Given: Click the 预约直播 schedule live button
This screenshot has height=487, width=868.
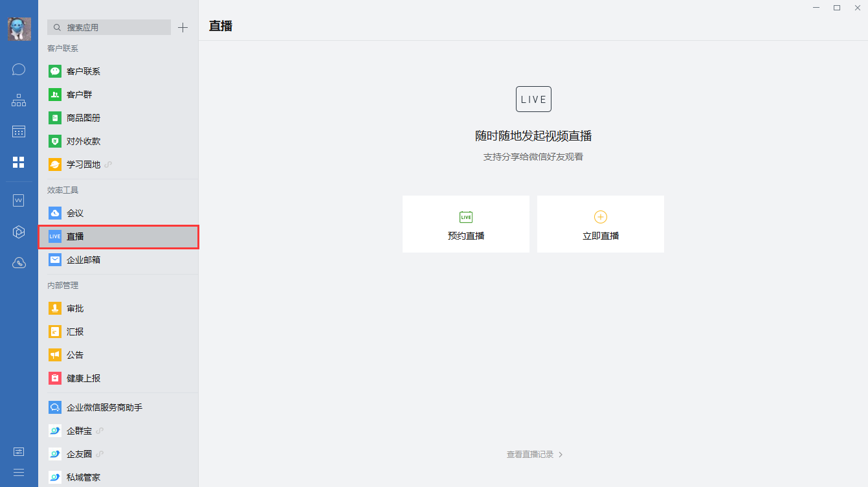Looking at the screenshot, I should (466, 224).
